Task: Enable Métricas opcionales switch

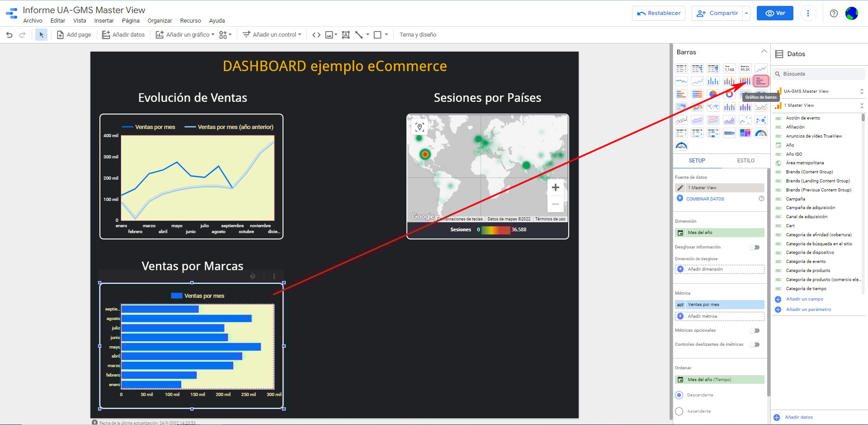Action: click(755, 331)
